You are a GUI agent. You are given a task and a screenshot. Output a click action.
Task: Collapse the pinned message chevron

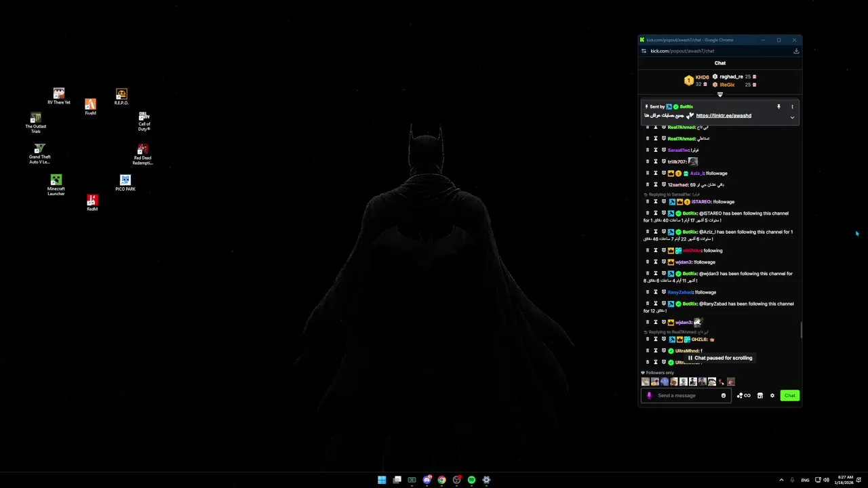click(792, 117)
